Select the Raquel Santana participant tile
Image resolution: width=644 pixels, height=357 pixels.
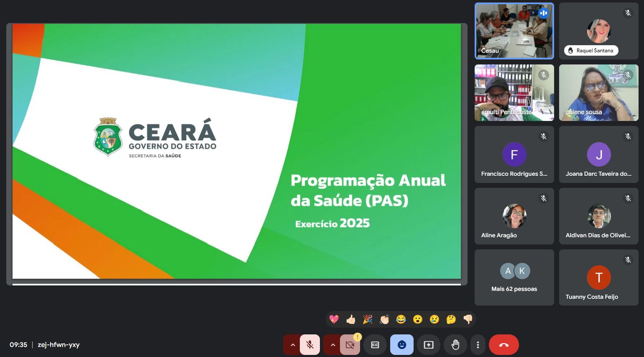pos(599,31)
